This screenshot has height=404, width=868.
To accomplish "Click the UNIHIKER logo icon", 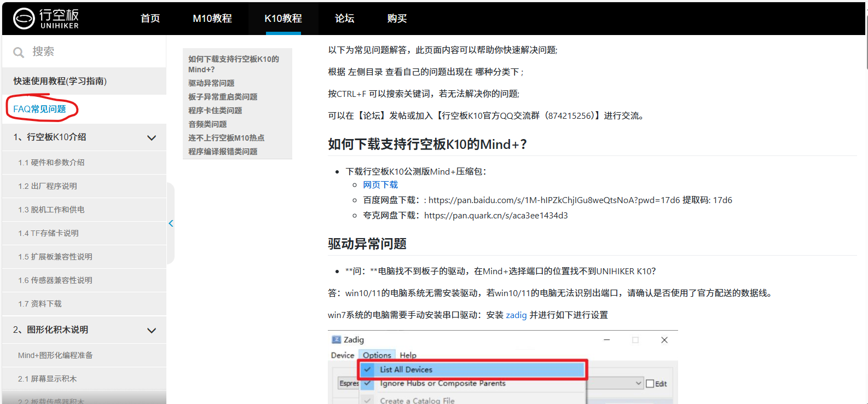I will coord(24,19).
